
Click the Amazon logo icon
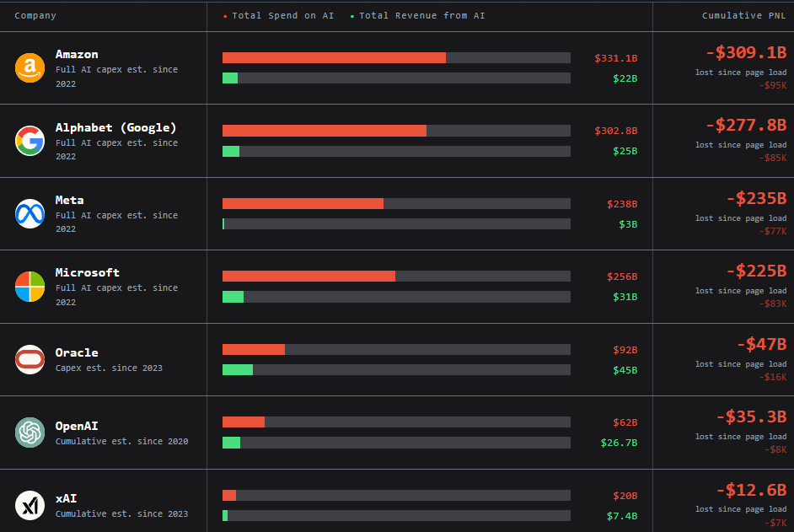(x=30, y=68)
